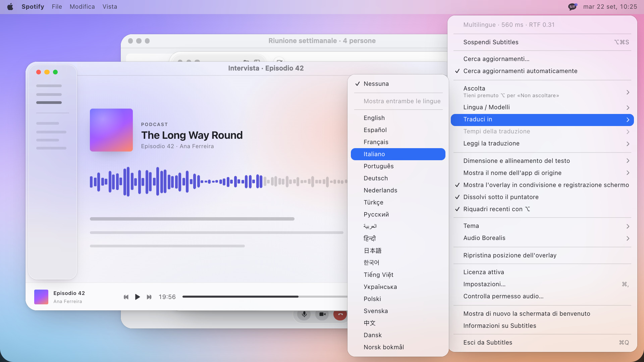Open Impostazioni… from the menu

pos(542,284)
